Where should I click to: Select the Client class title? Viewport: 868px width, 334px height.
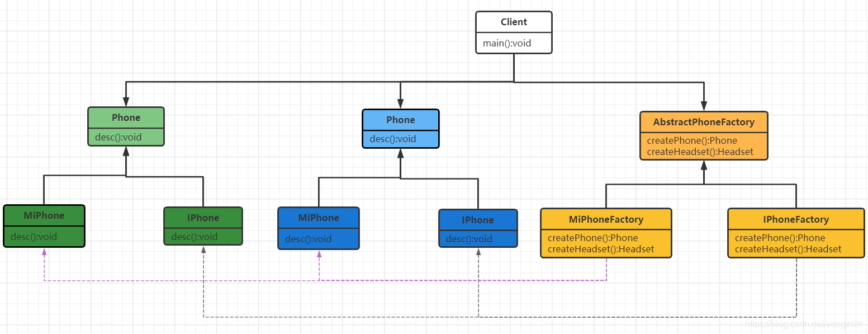point(514,22)
